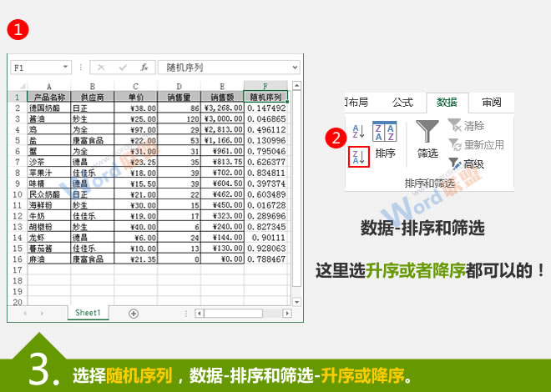The height and width of the screenshot is (392, 551).
Task: Click the horizontal scrollbar right arrow
Action: click(287, 313)
